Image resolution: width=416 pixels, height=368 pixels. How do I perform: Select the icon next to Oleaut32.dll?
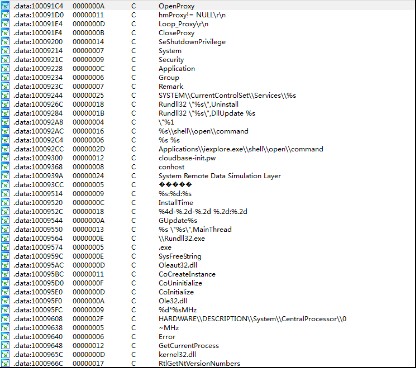click(5, 265)
